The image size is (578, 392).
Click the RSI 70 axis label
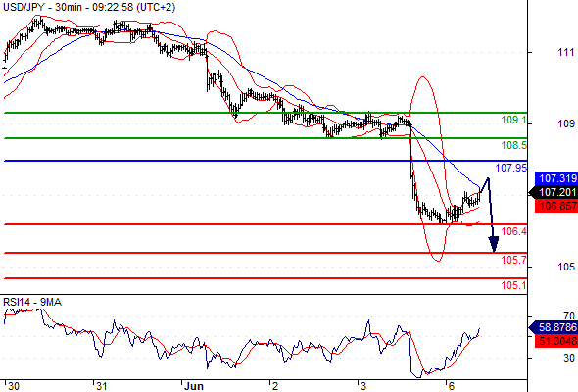569,316
